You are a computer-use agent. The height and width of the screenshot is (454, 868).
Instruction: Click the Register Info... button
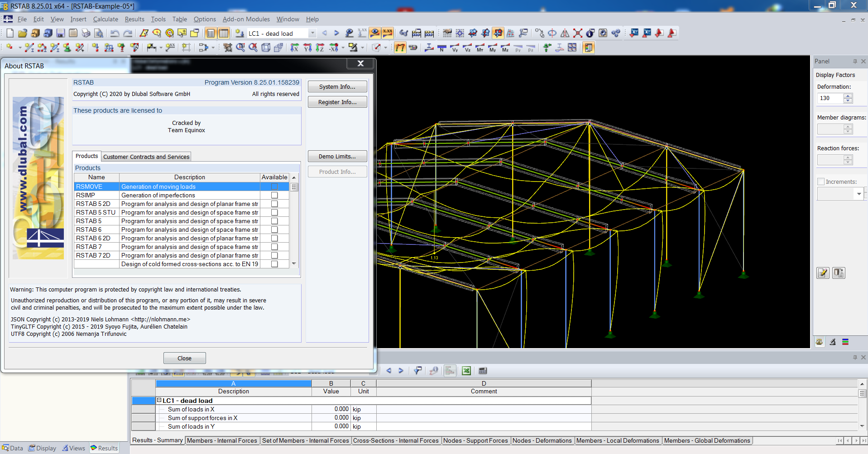pos(337,102)
